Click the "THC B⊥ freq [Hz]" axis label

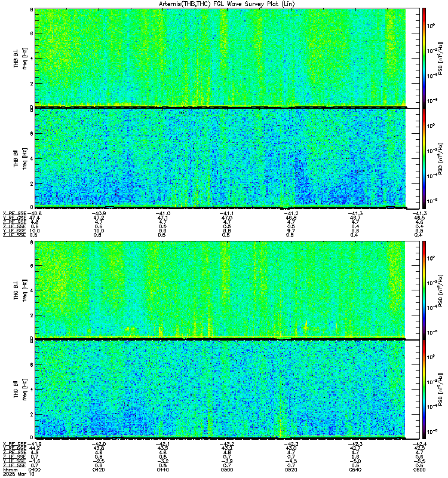tap(20, 290)
